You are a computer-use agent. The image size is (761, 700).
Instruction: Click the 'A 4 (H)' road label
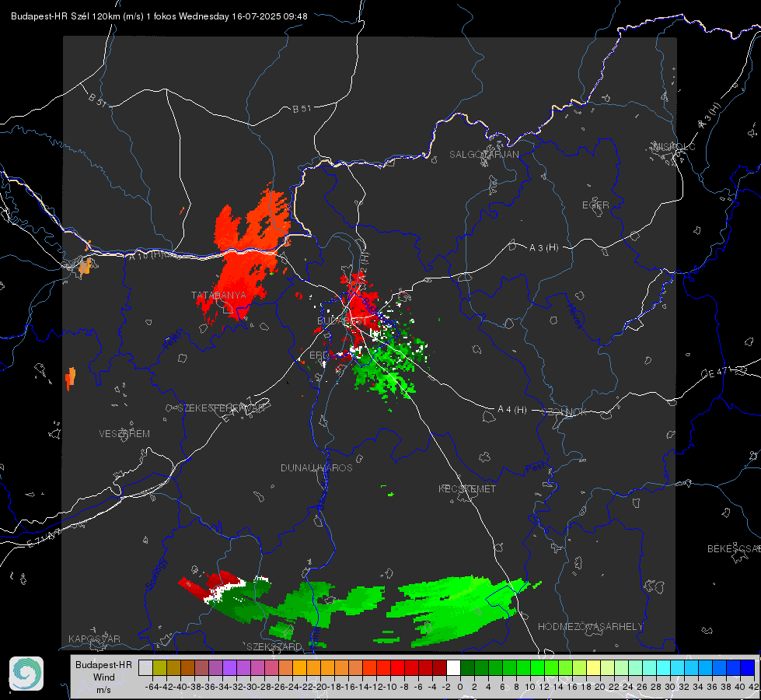pyautogui.click(x=512, y=410)
